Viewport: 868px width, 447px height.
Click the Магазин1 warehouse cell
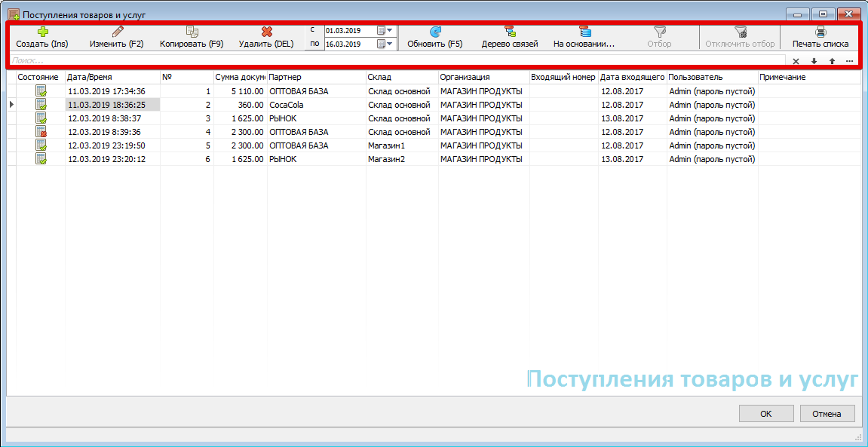pos(403,145)
